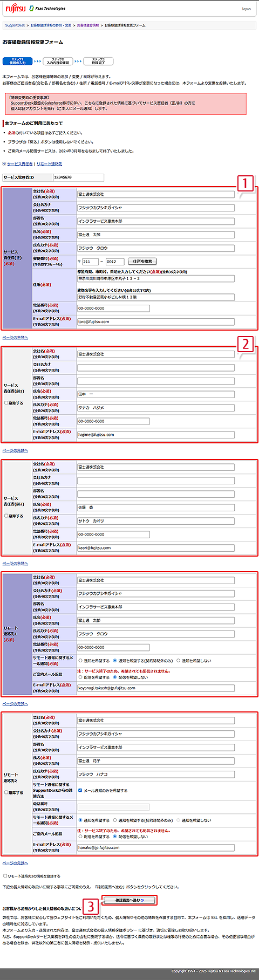259x980 pixels.
Task: Check 削除する for リモート連絡先2
Action: click(x=6, y=793)
